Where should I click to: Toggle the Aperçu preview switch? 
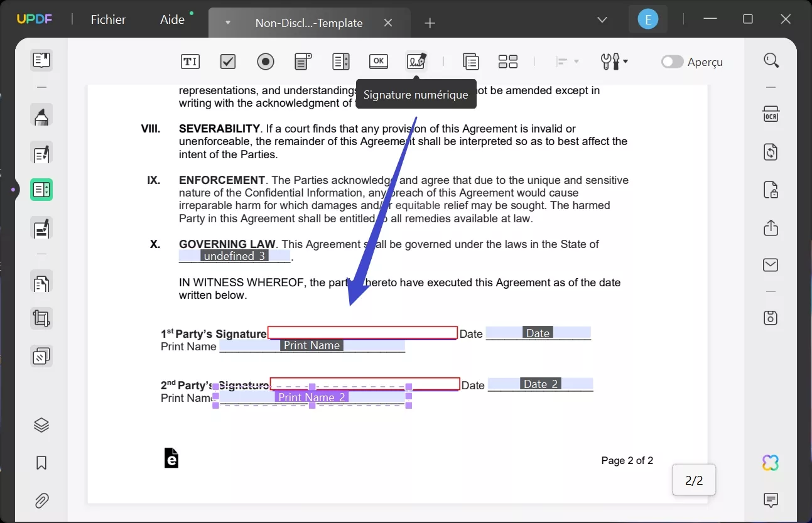pyautogui.click(x=672, y=62)
